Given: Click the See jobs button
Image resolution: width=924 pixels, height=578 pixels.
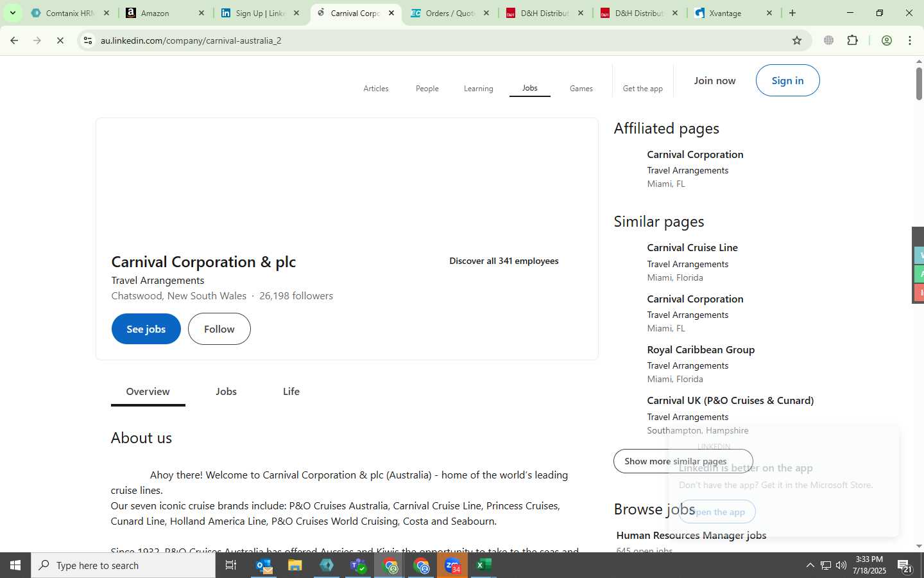Looking at the screenshot, I should (146, 329).
